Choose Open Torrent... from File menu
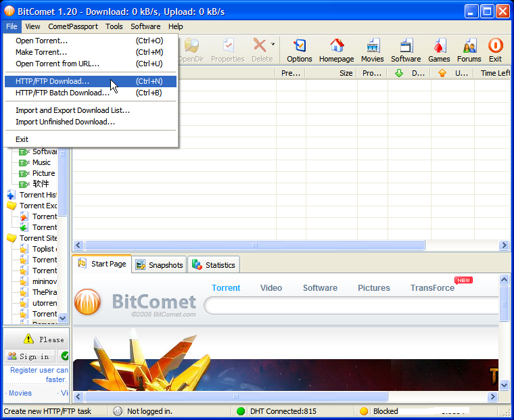 (91, 41)
